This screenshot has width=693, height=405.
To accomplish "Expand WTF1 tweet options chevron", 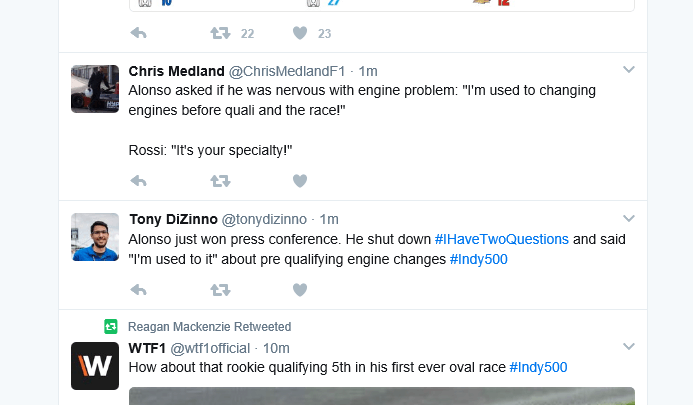I will pyautogui.click(x=629, y=346).
